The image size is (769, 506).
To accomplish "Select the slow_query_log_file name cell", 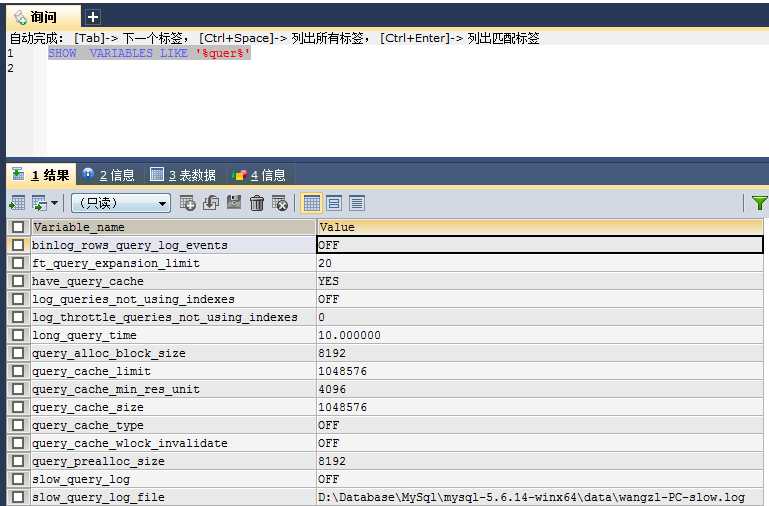I will 173,497.
